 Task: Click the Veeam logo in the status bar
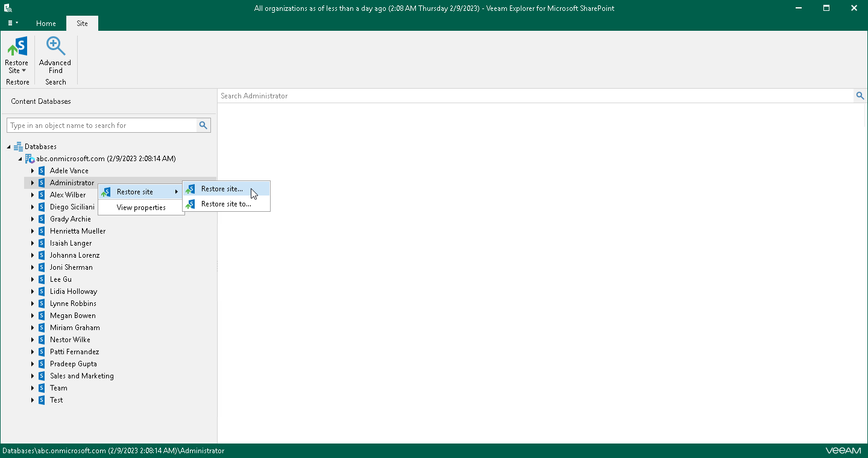843,450
